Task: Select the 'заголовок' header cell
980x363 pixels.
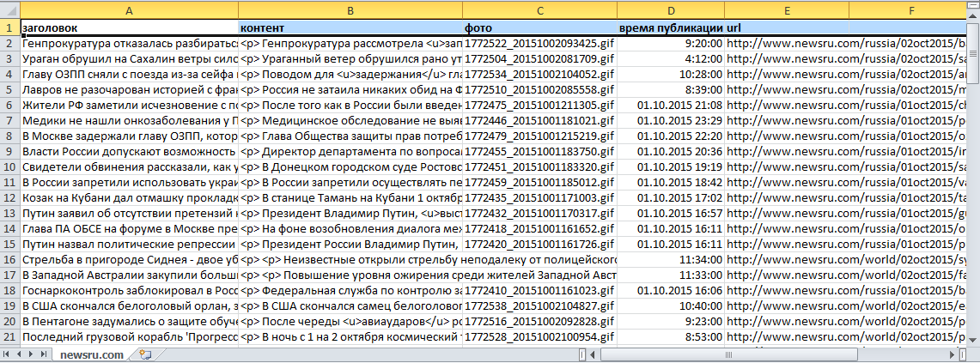Action: [130, 28]
